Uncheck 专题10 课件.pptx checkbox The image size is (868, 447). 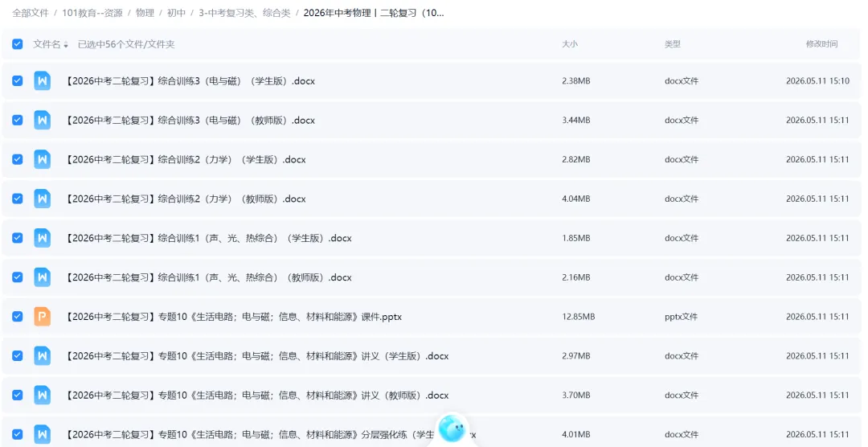pyautogui.click(x=17, y=317)
